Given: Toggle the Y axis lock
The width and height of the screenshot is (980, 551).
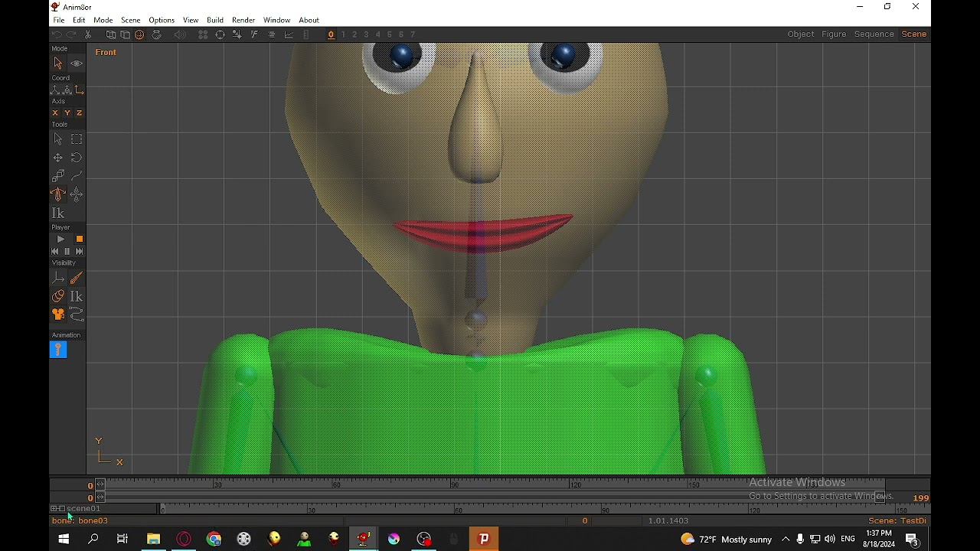Looking at the screenshot, I should [x=67, y=112].
